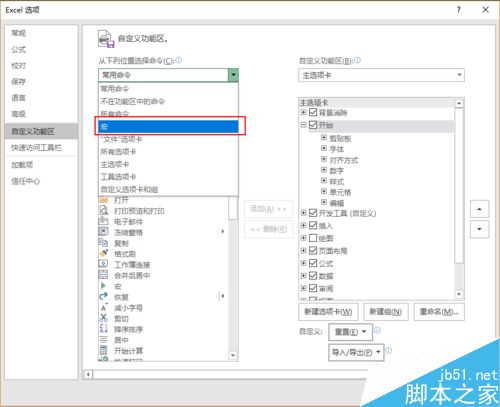Click the 恢复 redo arrow icon
Image resolution: width=500 pixels, height=407 pixels.
tap(104, 296)
